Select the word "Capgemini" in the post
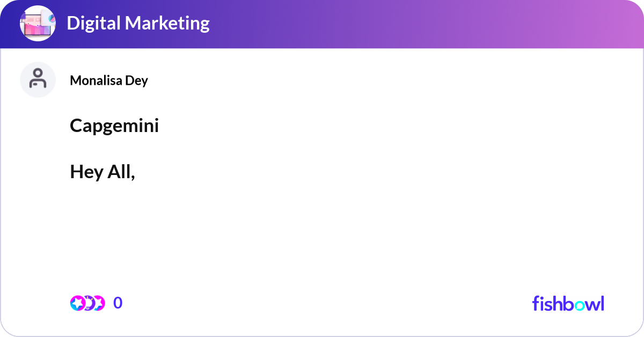 [114, 126]
